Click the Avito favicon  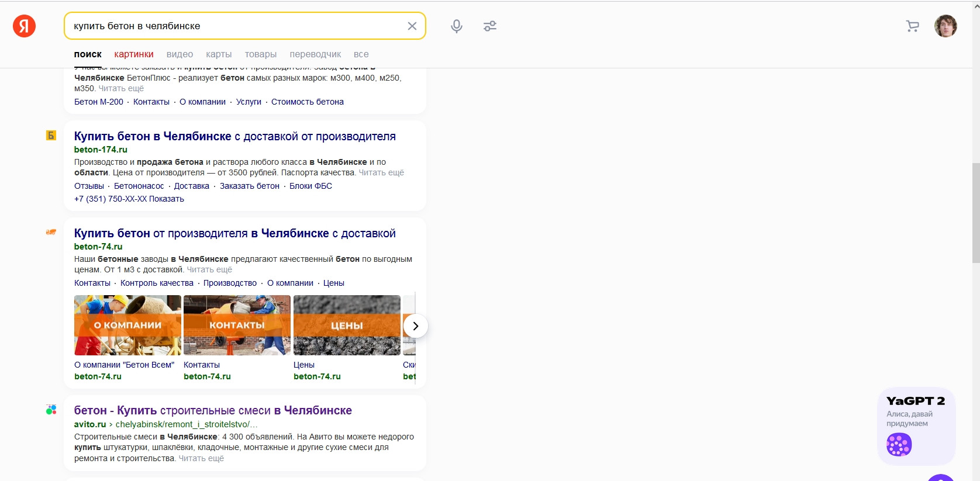point(51,410)
